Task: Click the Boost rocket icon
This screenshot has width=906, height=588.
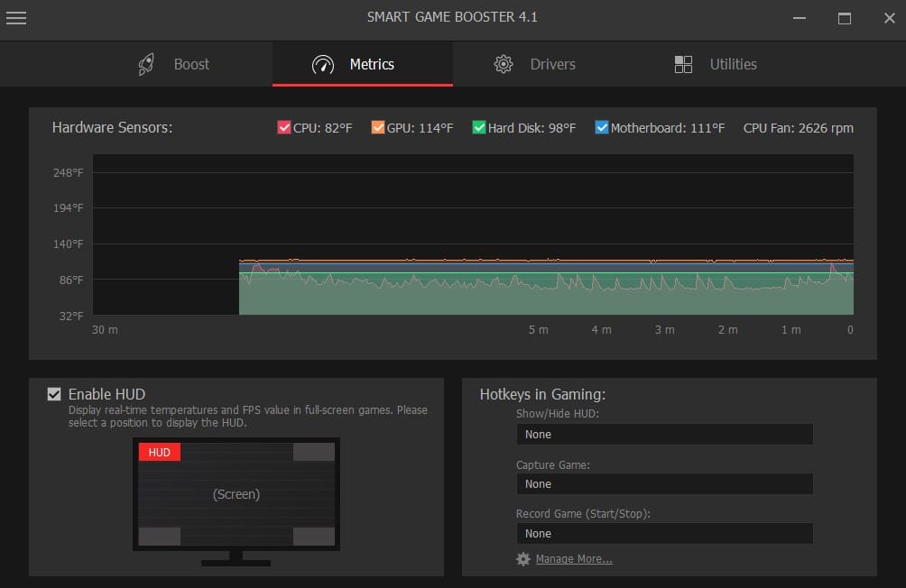Action: tap(146, 64)
